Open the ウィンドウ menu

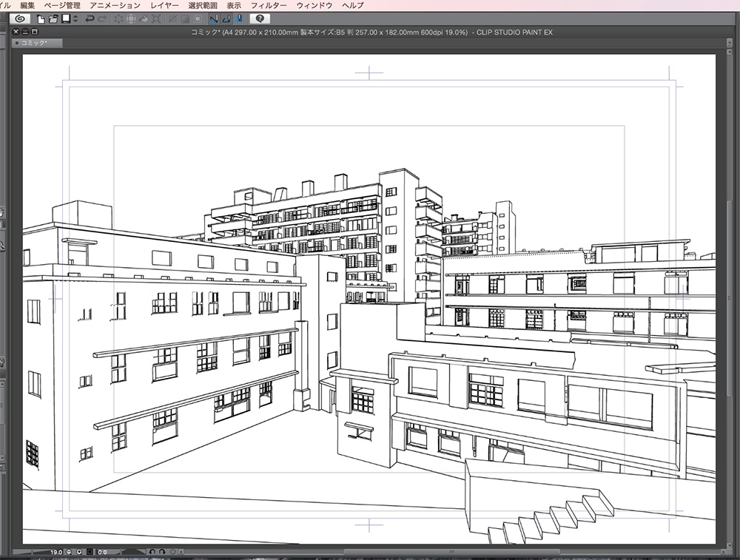(314, 5)
